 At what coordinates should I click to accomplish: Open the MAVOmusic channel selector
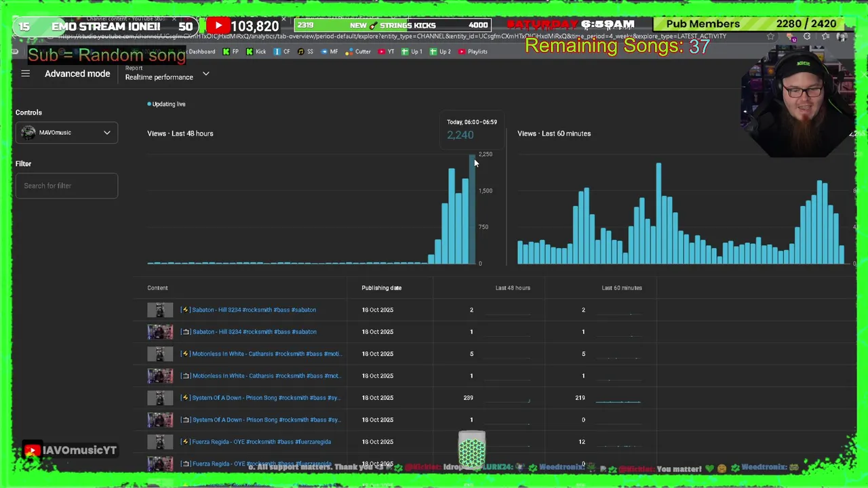(x=66, y=133)
